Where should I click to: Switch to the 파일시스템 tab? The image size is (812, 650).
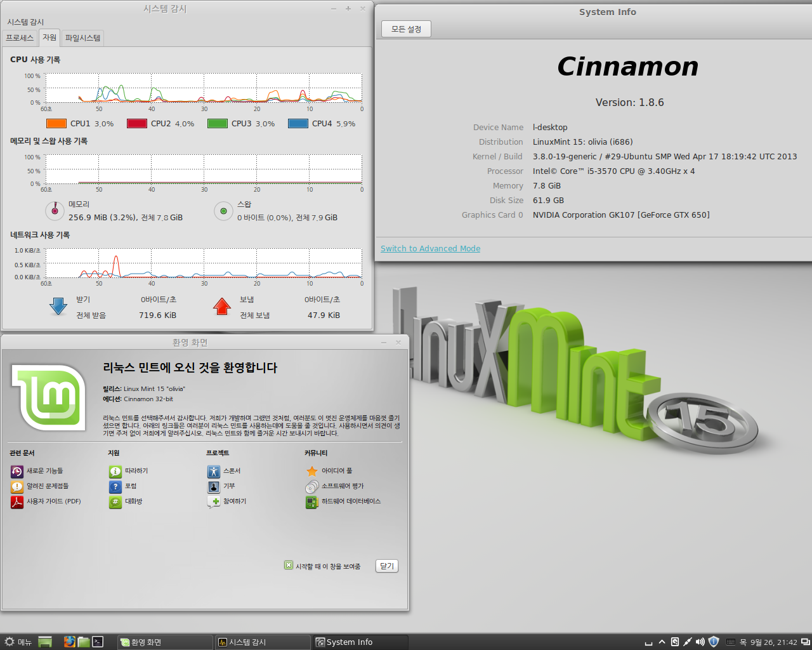click(82, 38)
